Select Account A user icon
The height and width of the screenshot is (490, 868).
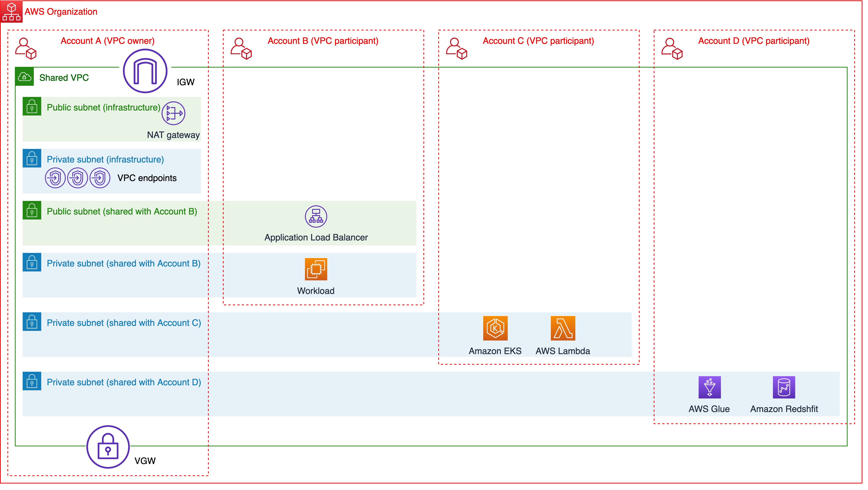click(26, 49)
